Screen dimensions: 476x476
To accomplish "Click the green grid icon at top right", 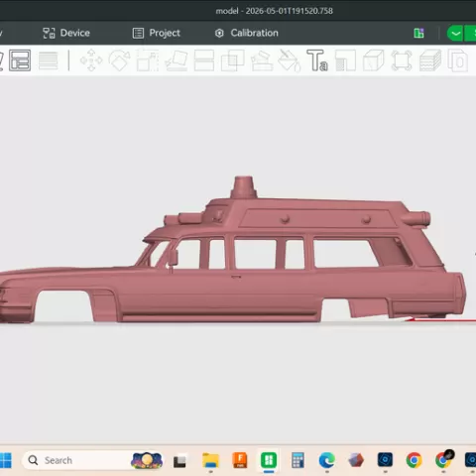I will pos(418,33).
